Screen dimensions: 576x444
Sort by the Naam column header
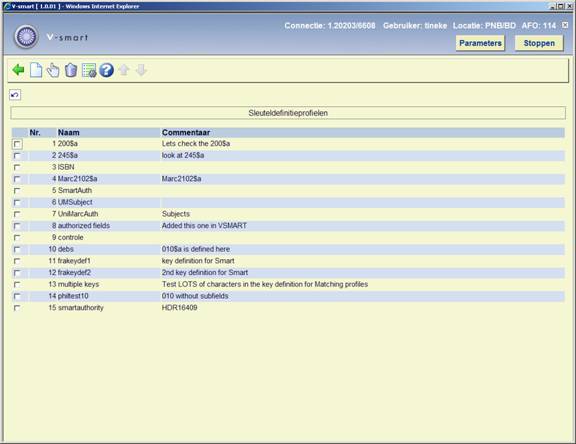(x=68, y=132)
